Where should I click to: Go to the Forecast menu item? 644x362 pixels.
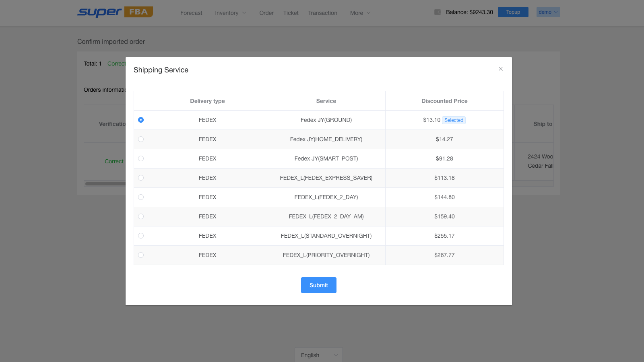click(x=191, y=13)
